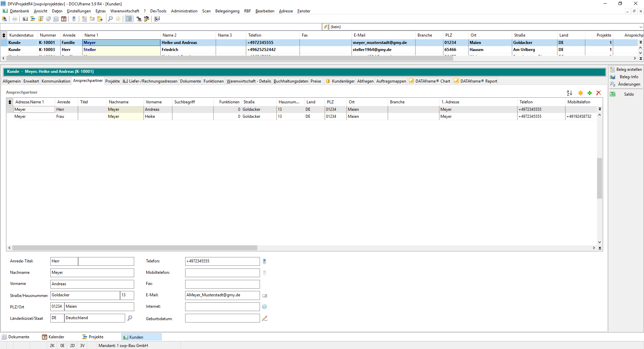644x349 pixels.
Task: Click the people with notes icon
Action: tap(147, 19)
